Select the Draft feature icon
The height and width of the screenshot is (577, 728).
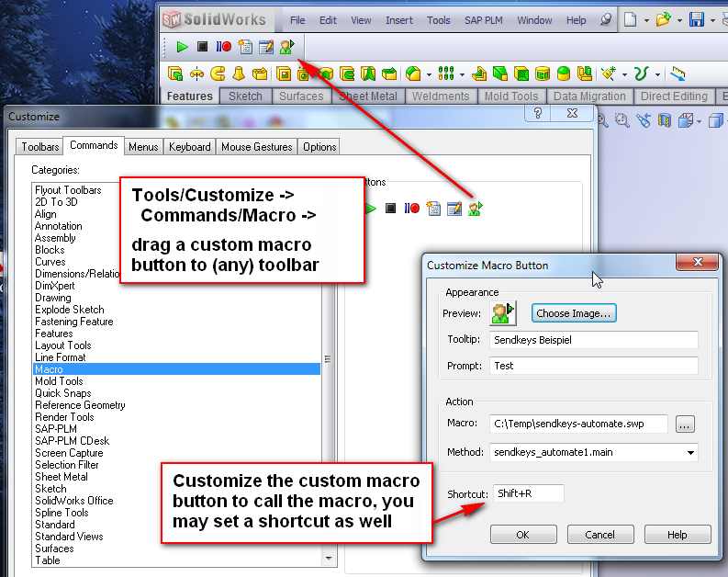coord(500,74)
